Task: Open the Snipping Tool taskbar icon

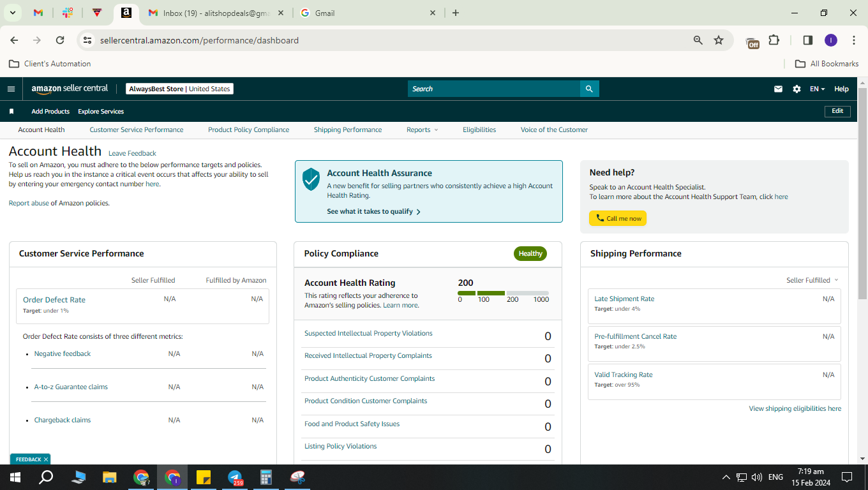Action: pos(298,477)
